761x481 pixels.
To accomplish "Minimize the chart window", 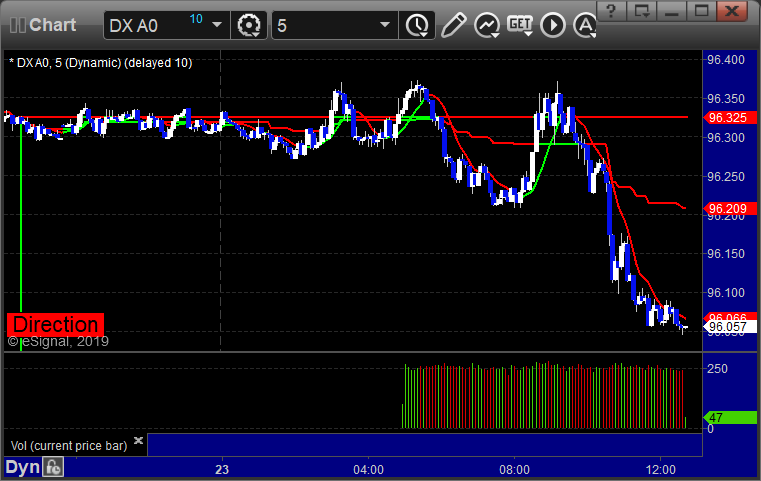I will (x=672, y=11).
